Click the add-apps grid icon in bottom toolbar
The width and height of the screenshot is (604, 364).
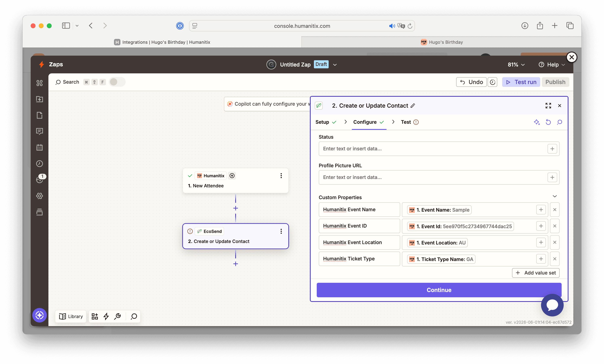[95, 316]
